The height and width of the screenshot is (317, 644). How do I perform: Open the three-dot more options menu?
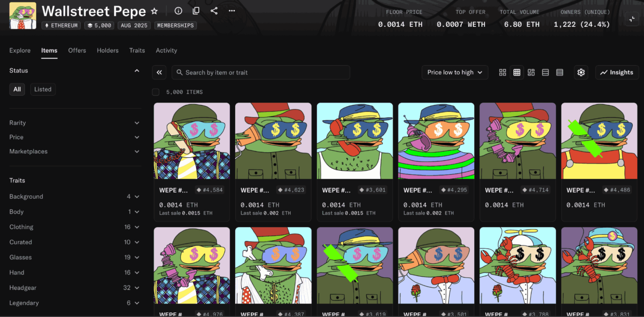pos(232,11)
